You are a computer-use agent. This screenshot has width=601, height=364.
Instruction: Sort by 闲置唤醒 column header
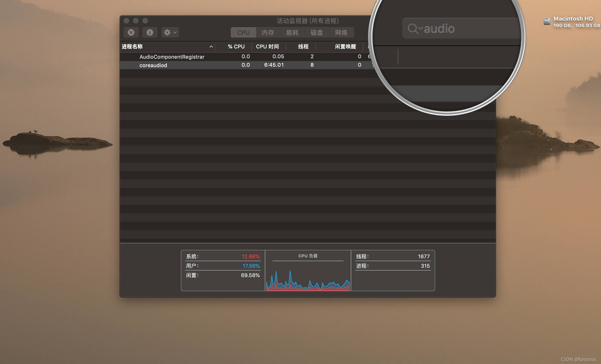345,46
